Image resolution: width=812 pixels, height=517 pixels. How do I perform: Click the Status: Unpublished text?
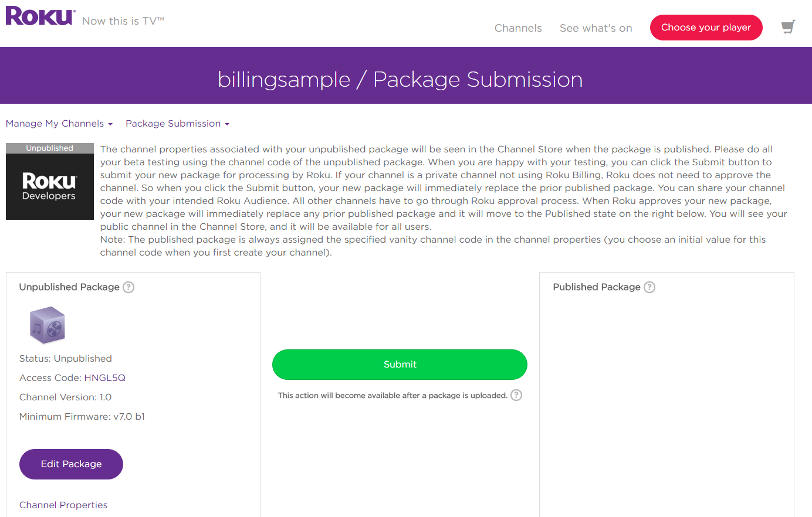click(x=66, y=359)
